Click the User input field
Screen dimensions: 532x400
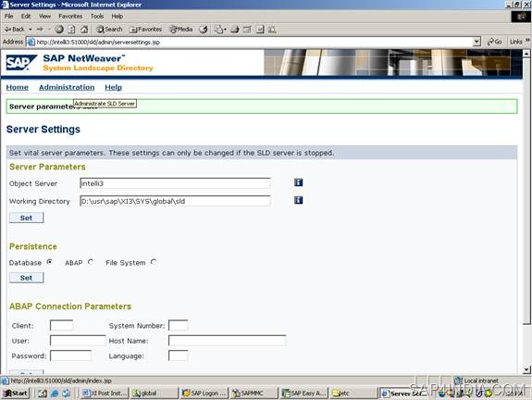pos(78,341)
